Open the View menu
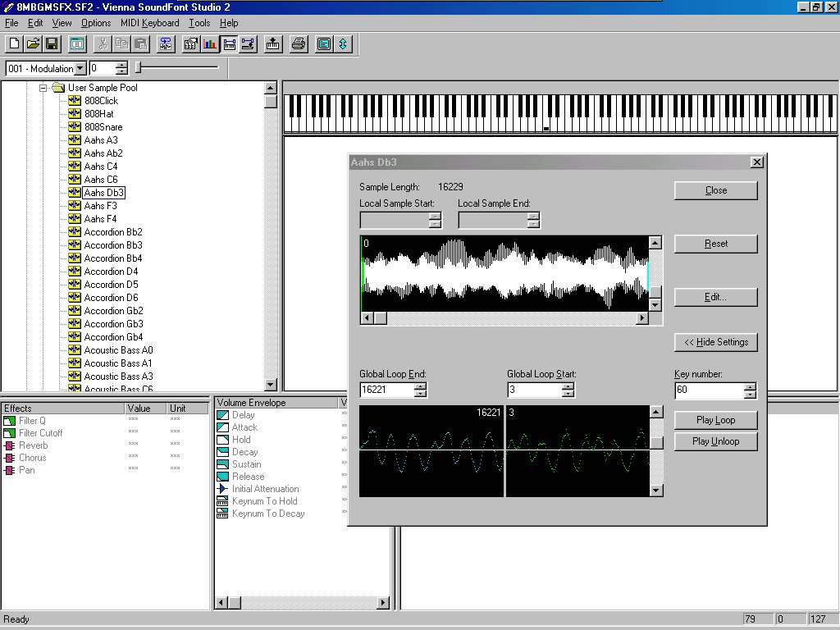Viewport: 840px width, 630px height. point(62,23)
